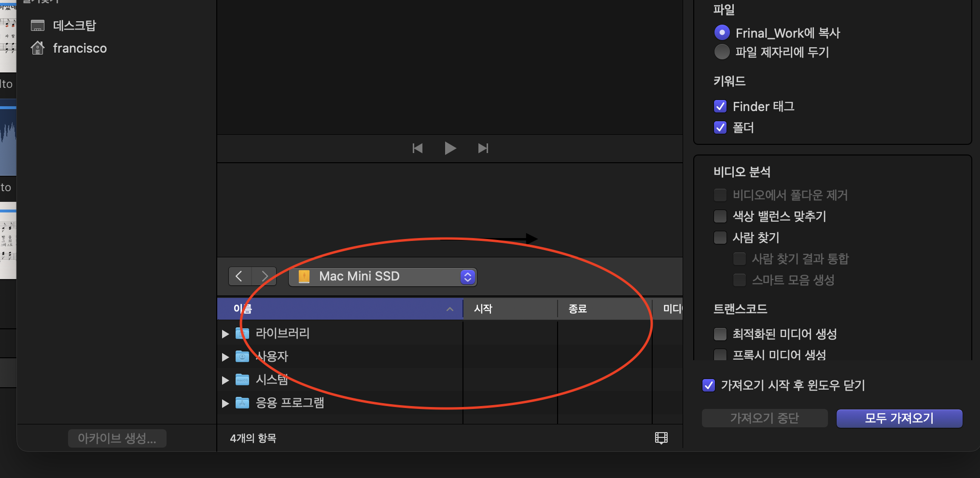The image size is (980, 478).
Task: Click the play button in the preview
Action: [x=450, y=148]
